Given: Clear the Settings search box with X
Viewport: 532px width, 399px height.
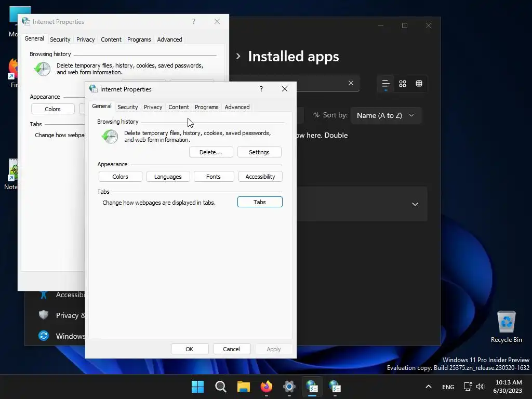Looking at the screenshot, I should coord(351,83).
